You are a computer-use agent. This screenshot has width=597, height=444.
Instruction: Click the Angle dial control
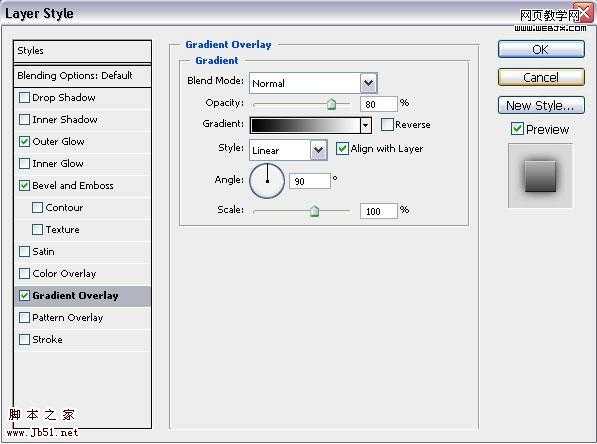(x=267, y=181)
